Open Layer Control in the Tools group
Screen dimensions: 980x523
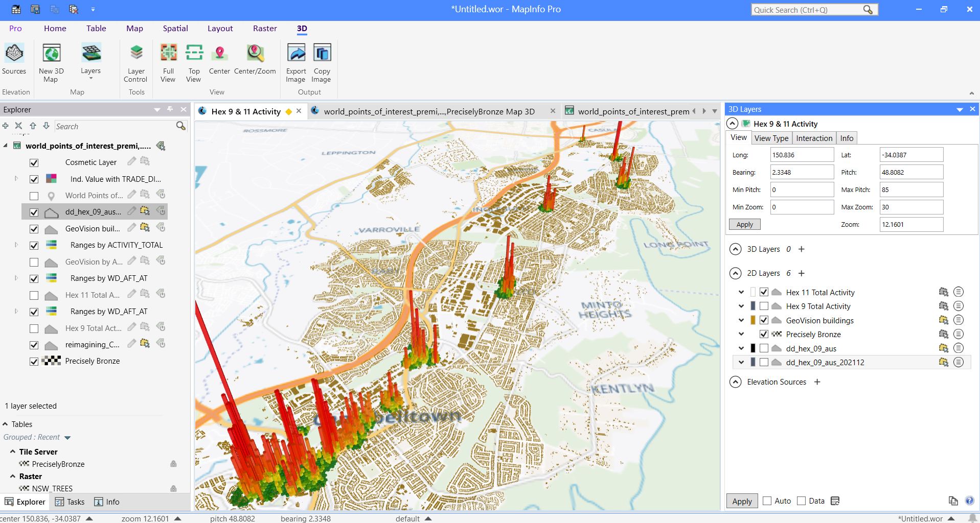(x=135, y=61)
